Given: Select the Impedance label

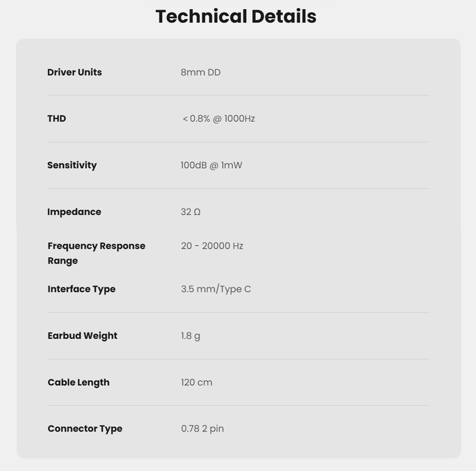Looking at the screenshot, I should (74, 212).
